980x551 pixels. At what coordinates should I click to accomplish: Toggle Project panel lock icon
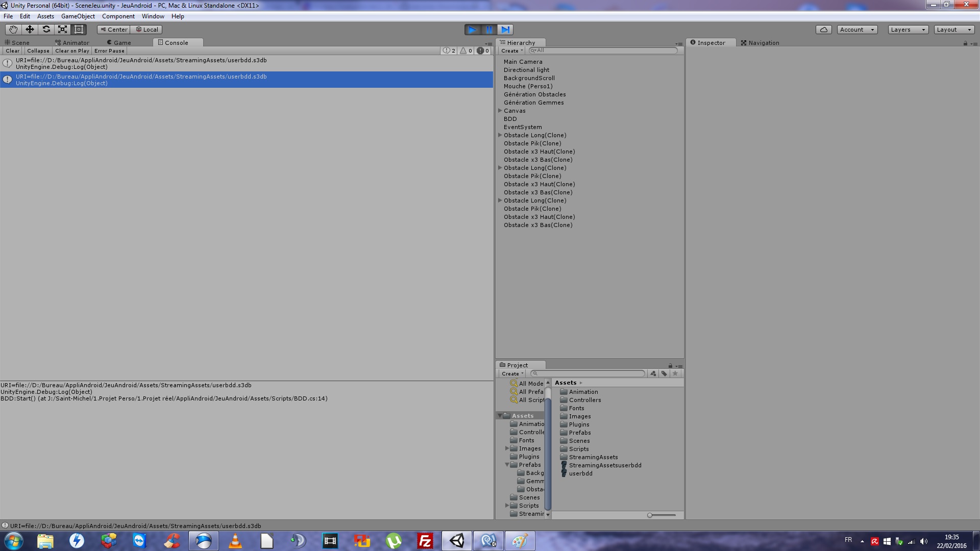point(670,366)
